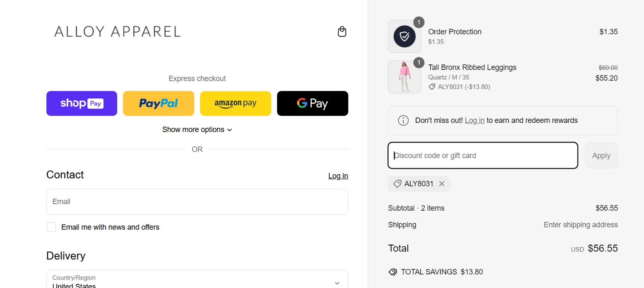The width and height of the screenshot is (644, 288).
Task: Open the shopping bag cart icon
Action: pos(342,31)
